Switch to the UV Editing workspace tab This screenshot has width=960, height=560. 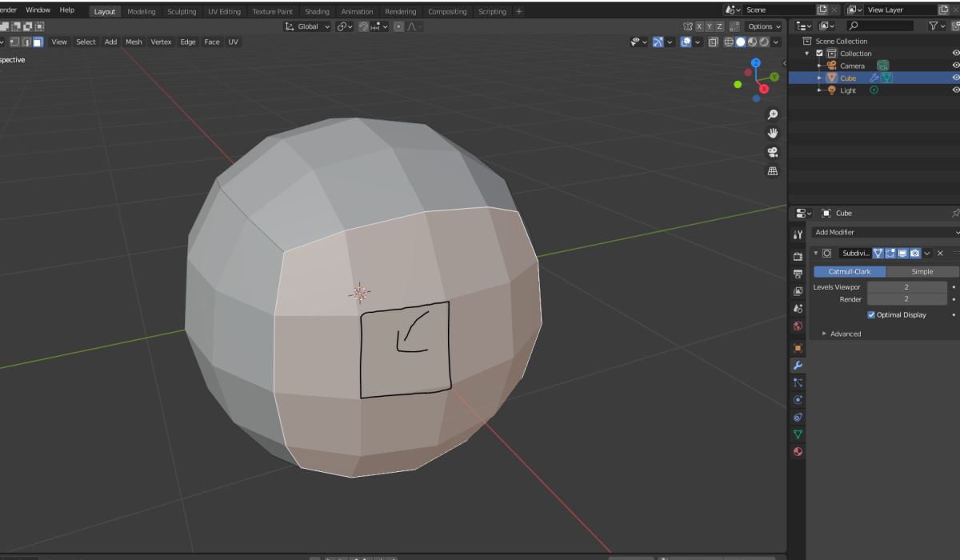click(224, 11)
